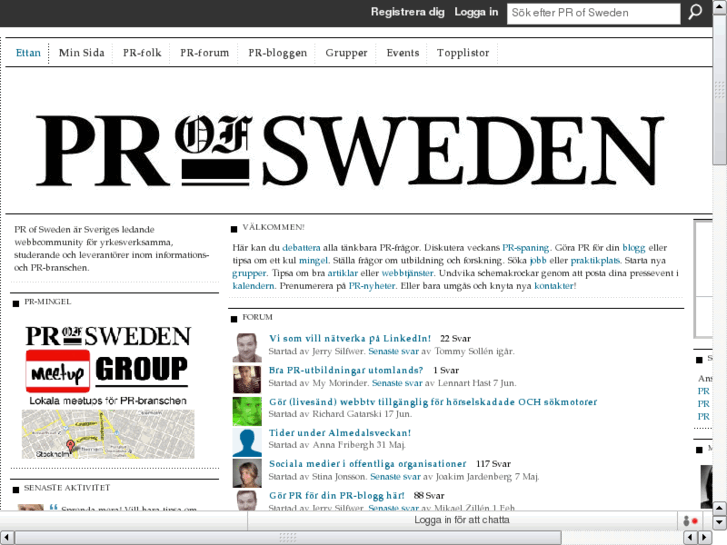The width and height of the screenshot is (727, 545).
Task: Click Logga in link
Action: (476, 12)
